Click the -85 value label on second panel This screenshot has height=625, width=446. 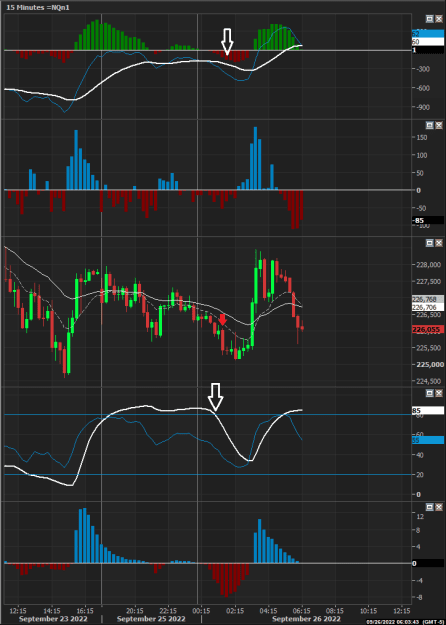(428, 220)
